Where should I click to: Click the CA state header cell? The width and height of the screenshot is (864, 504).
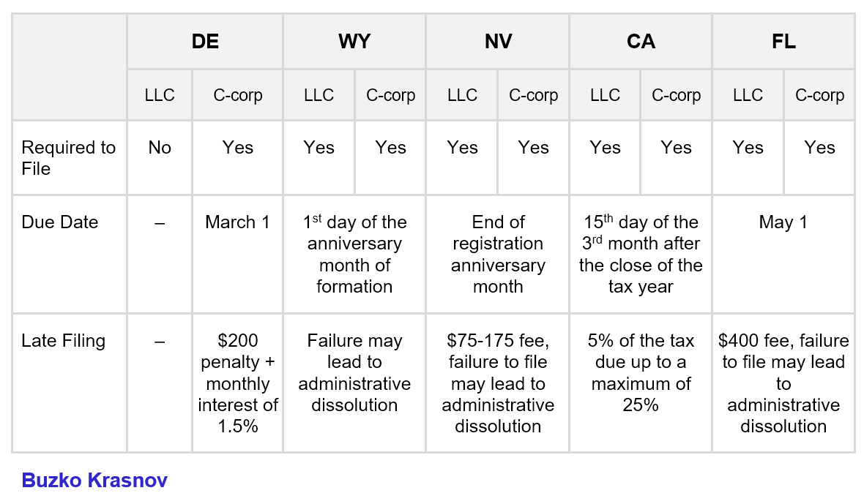coord(641,42)
